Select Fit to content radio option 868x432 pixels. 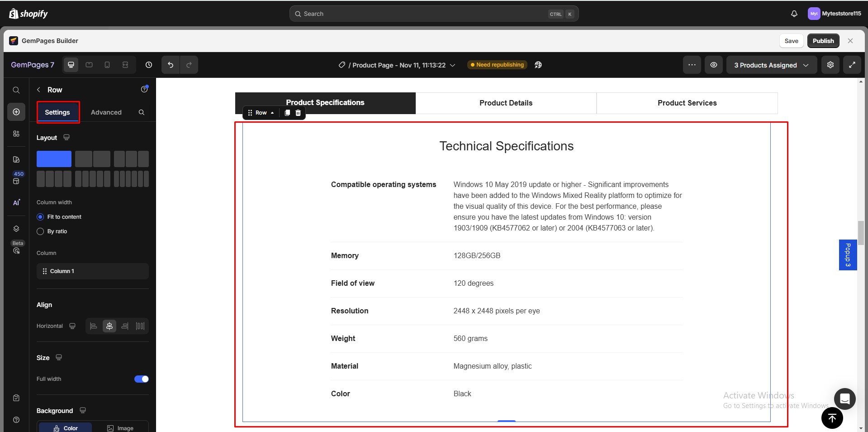point(40,217)
